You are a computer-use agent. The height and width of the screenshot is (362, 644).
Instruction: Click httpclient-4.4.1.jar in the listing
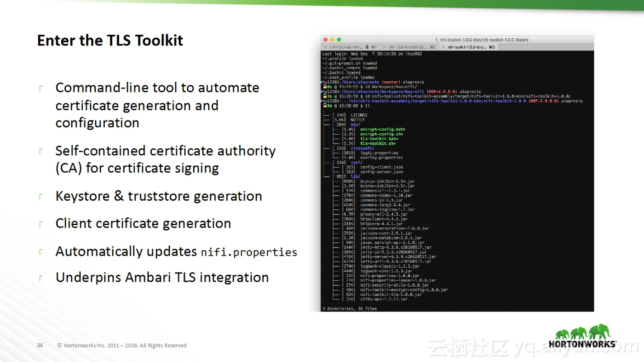click(x=384, y=219)
